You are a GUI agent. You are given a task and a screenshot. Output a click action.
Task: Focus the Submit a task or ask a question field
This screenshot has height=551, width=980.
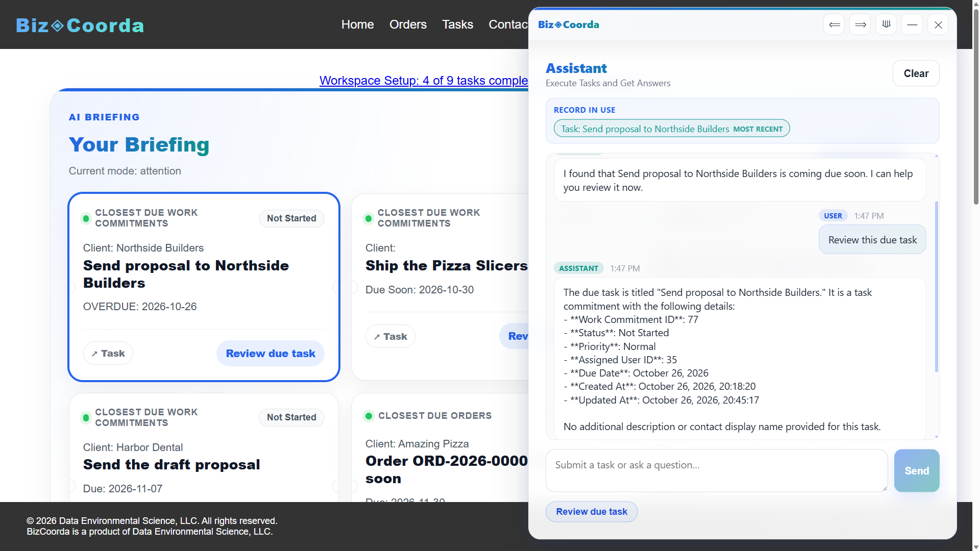pyautogui.click(x=717, y=471)
